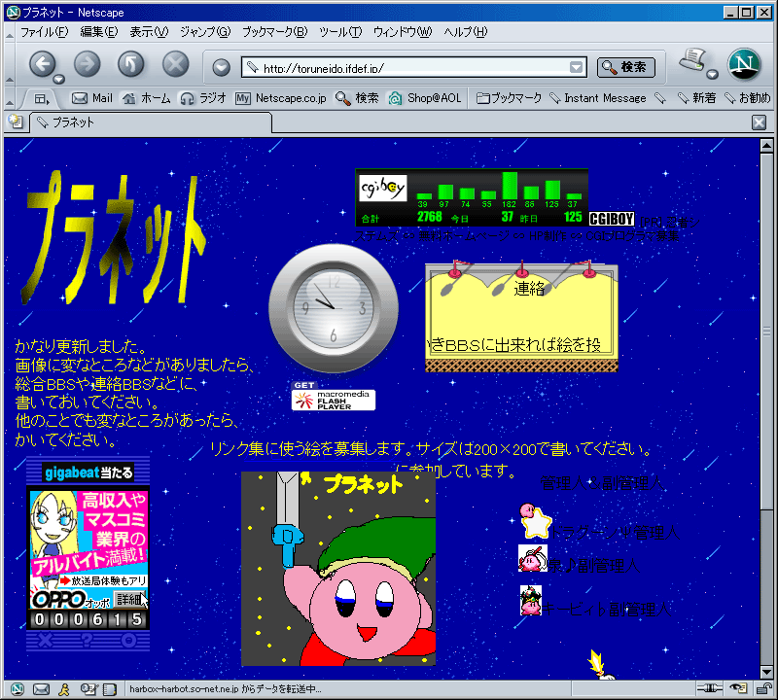Click the 詳細 button in the OPPO ad

pyautogui.click(x=128, y=599)
